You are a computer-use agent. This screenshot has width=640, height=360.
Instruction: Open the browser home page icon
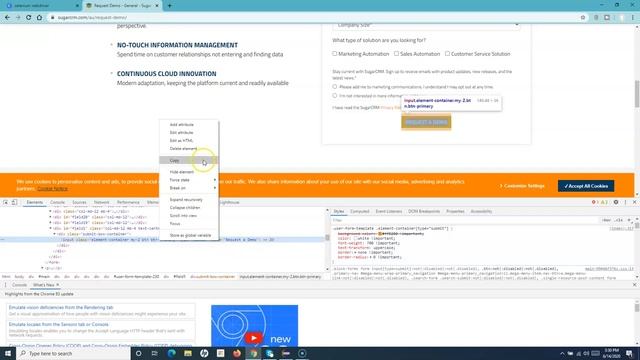click(x=39, y=18)
